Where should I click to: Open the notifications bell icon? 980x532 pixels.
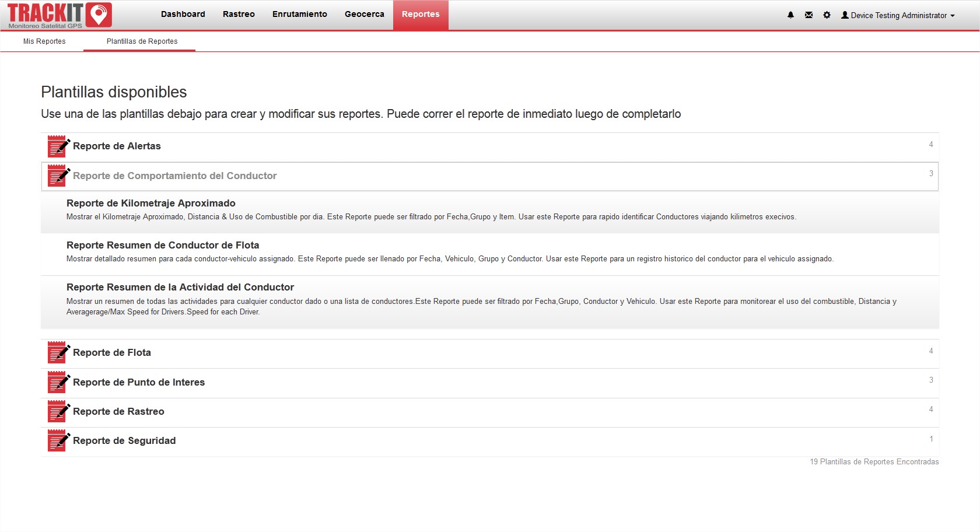click(790, 15)
